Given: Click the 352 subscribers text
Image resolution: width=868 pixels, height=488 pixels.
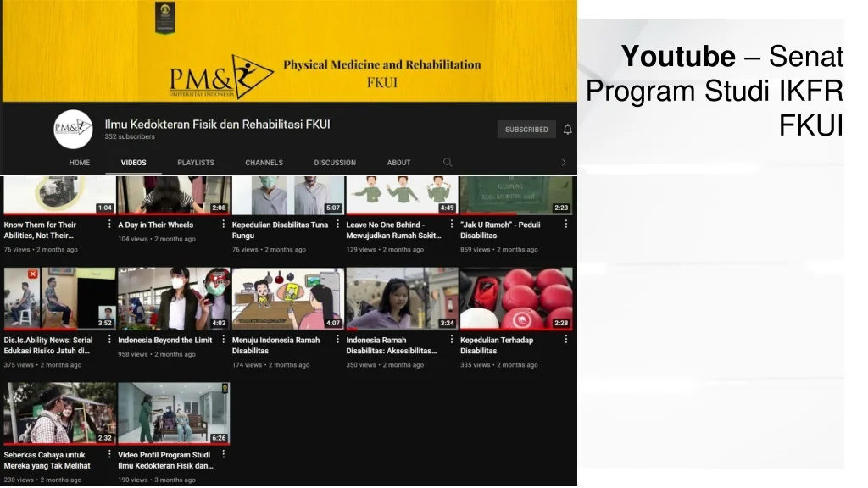Looking at the screenshot, I should pos(130,136).
